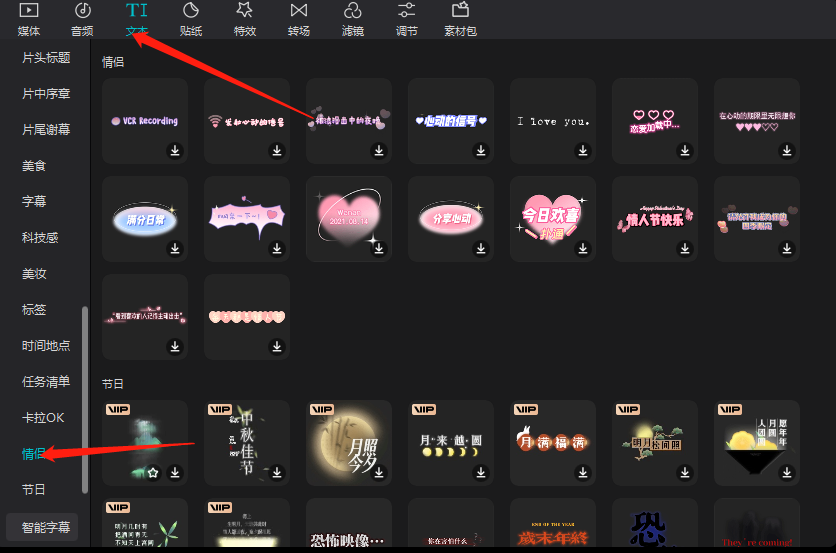Image resolution: width=836 pixels, height=553 pixels.
Task: Download the pink hearts row template
Action: tap(277, 347)
